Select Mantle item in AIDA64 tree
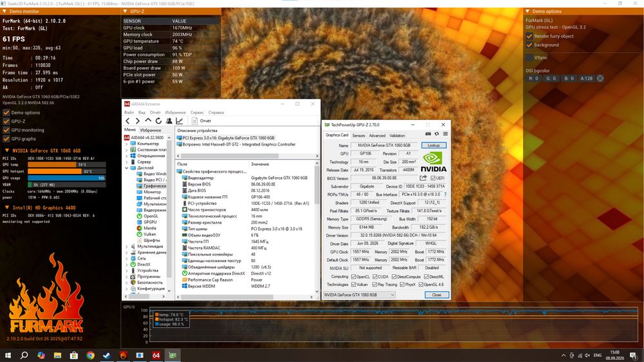 149,228
